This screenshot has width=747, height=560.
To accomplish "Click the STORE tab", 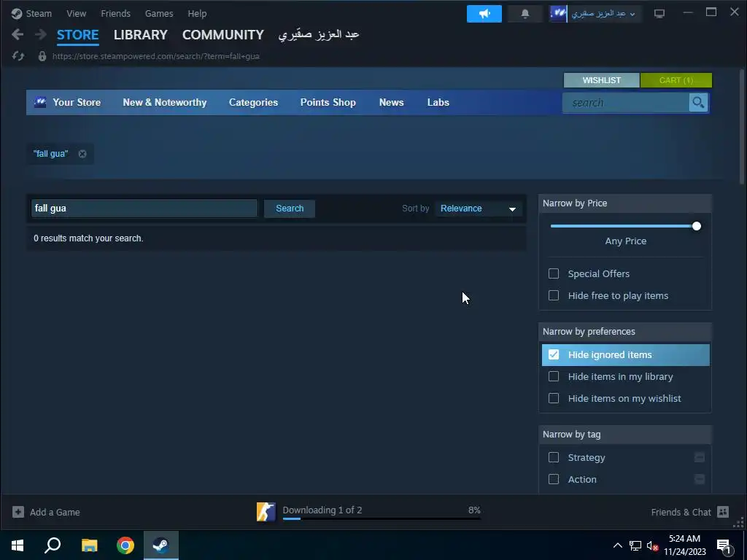I will [77, 35].
